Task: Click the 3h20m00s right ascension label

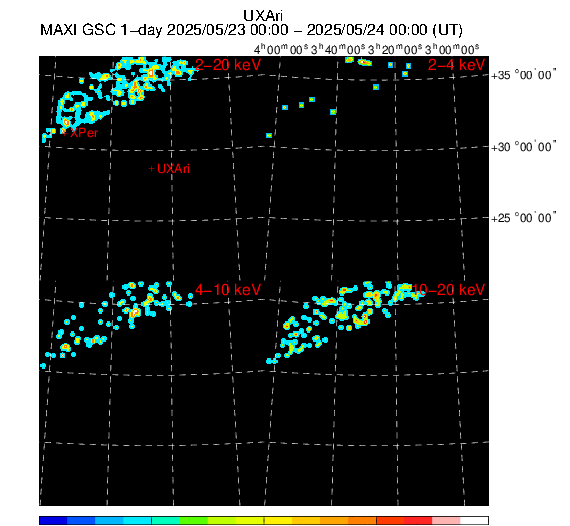Action: coord(395,49)
